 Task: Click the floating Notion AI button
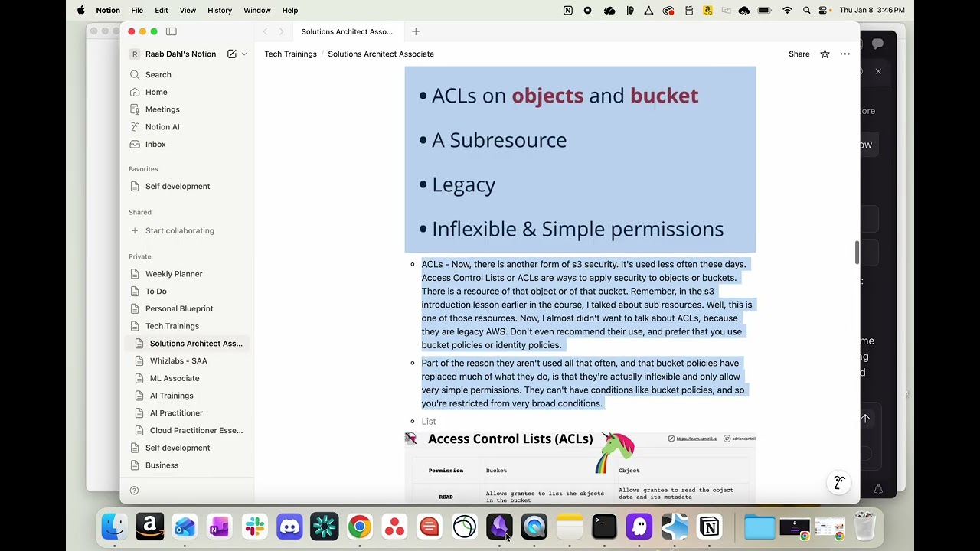[839, 483]
